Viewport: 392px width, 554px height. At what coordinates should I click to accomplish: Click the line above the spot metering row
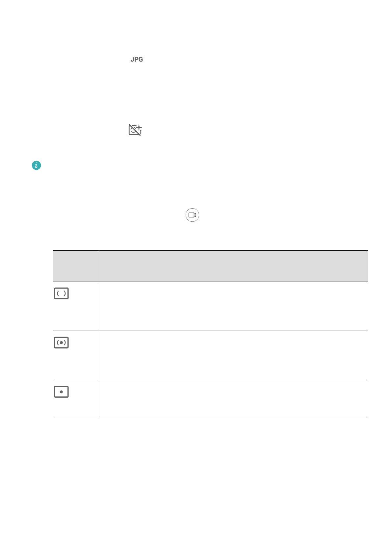(x=210, y=380)
